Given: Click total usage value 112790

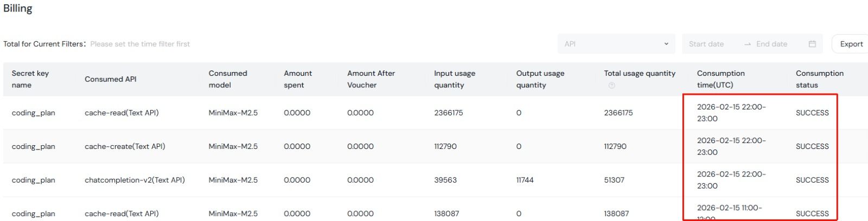Looking at the screenshot, I should 615,146.
